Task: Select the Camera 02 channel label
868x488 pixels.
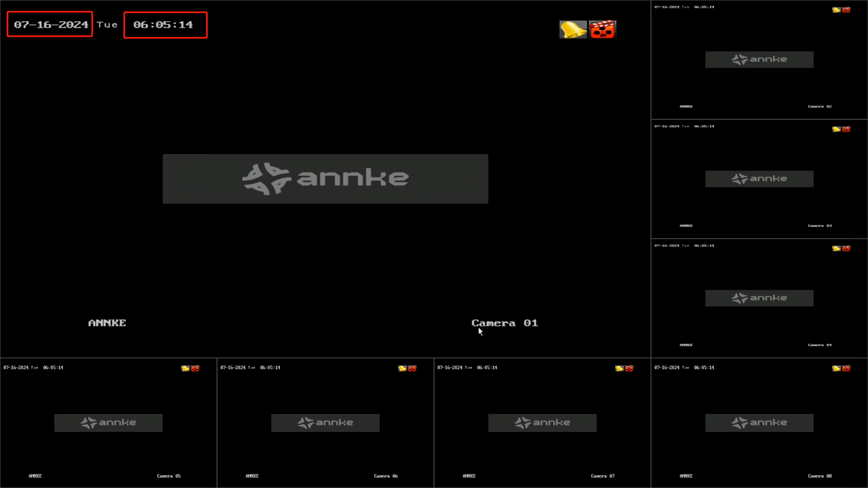Action: point(820,107)
